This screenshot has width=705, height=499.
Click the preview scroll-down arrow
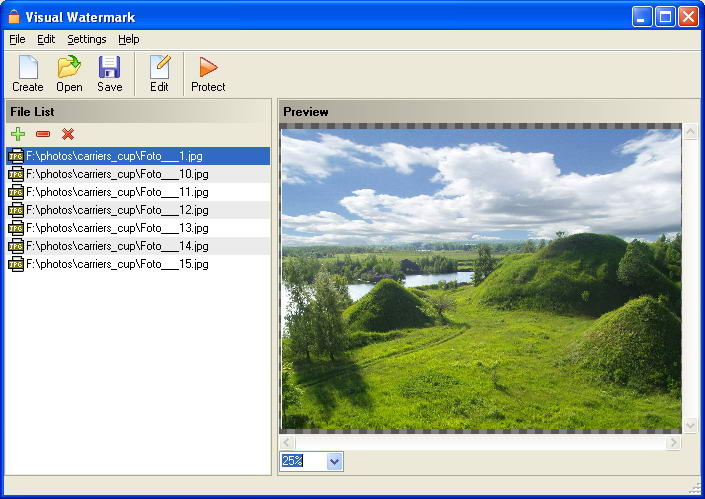[x=690, y=425]
